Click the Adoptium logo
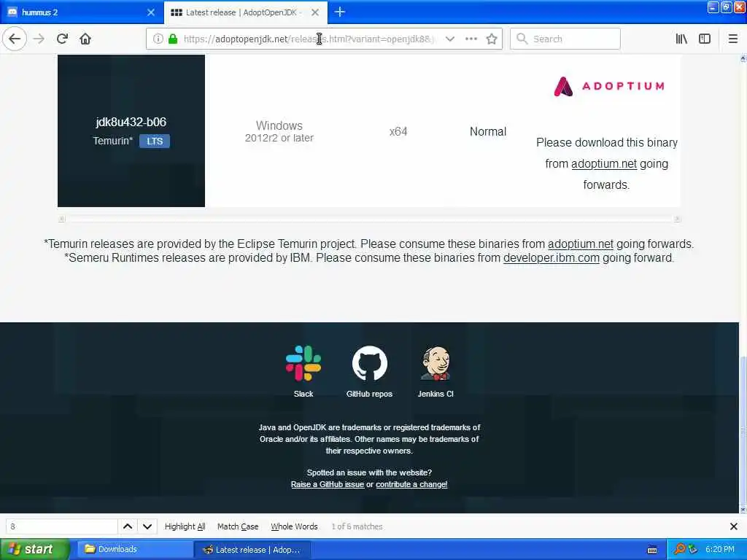 [608, 86]
